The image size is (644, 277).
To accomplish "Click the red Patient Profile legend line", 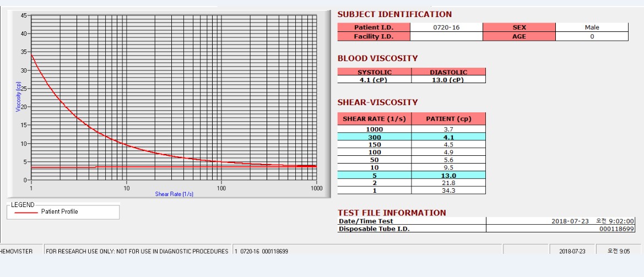I will (26, 212).
